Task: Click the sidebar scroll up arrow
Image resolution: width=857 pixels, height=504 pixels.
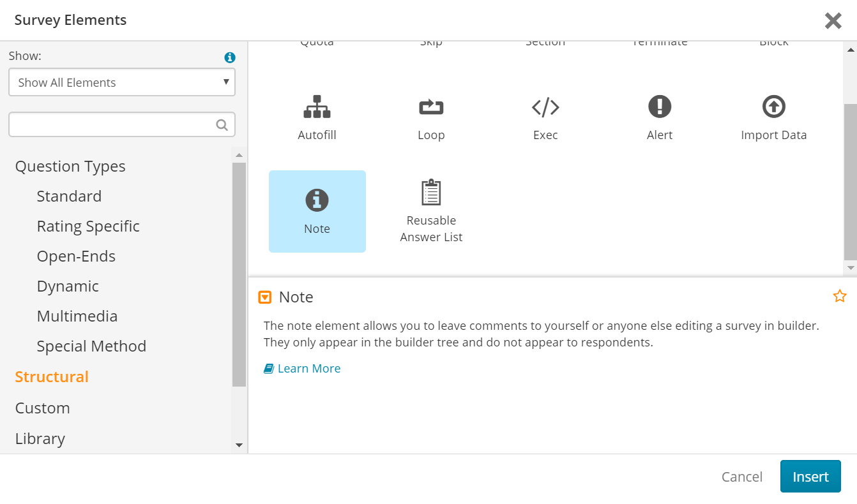Action: click(239, 155)
